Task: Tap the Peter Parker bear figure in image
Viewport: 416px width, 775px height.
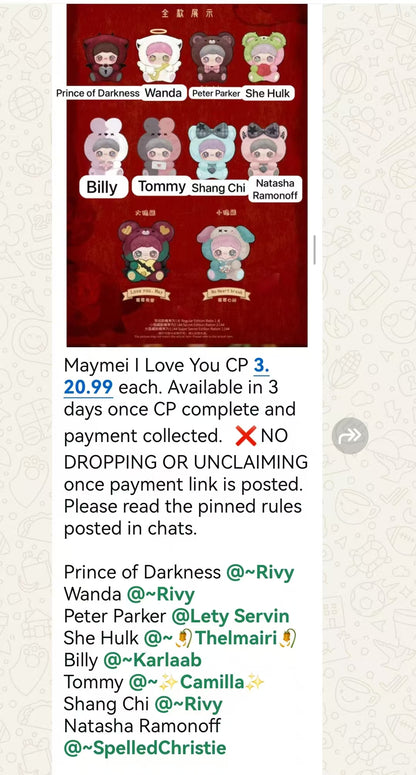Action: click(x=213, y=57)
